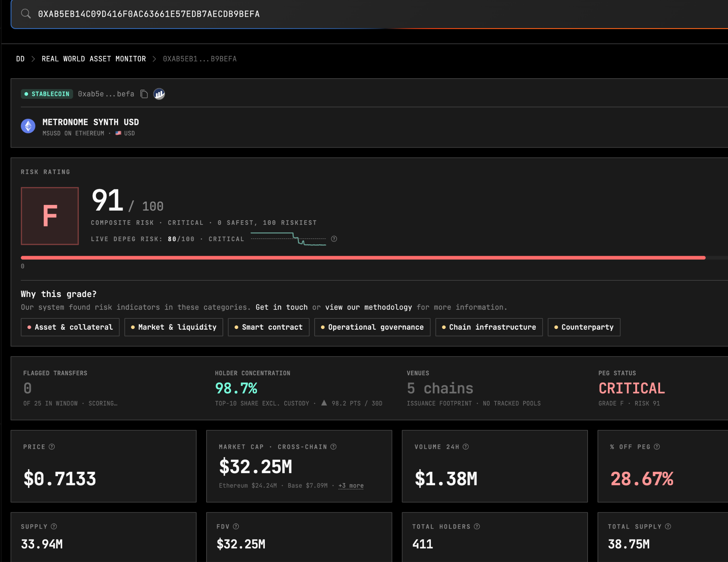Click the Ethereum logo beside Metronome Synth USD
This screenshot has height=562, width=728.
28,126
